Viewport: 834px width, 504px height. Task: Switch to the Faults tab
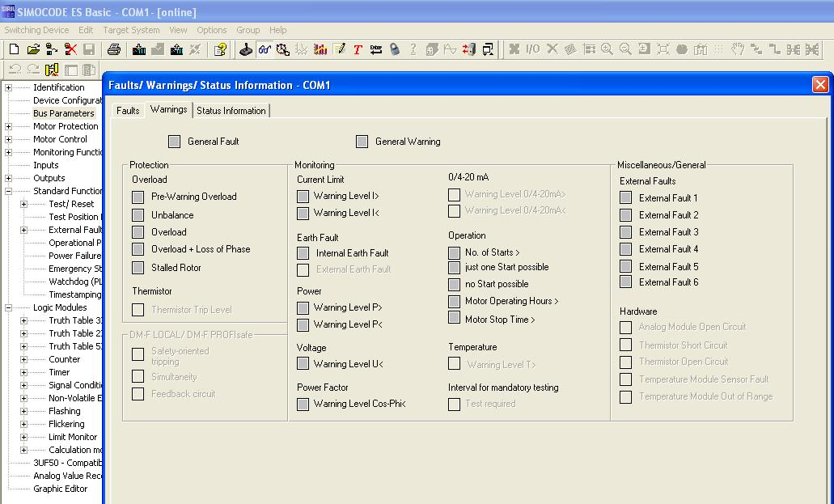pos(128,111)
